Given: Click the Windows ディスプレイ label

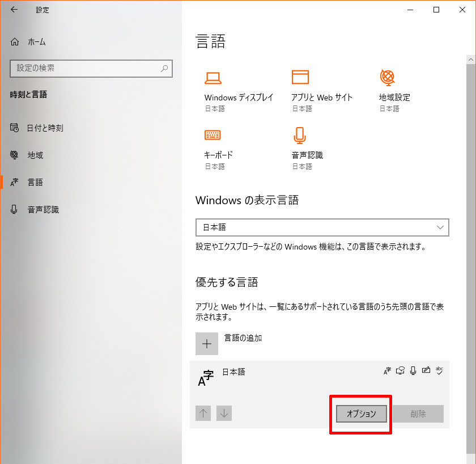Looking at the screenshot, I should (239, 98).
